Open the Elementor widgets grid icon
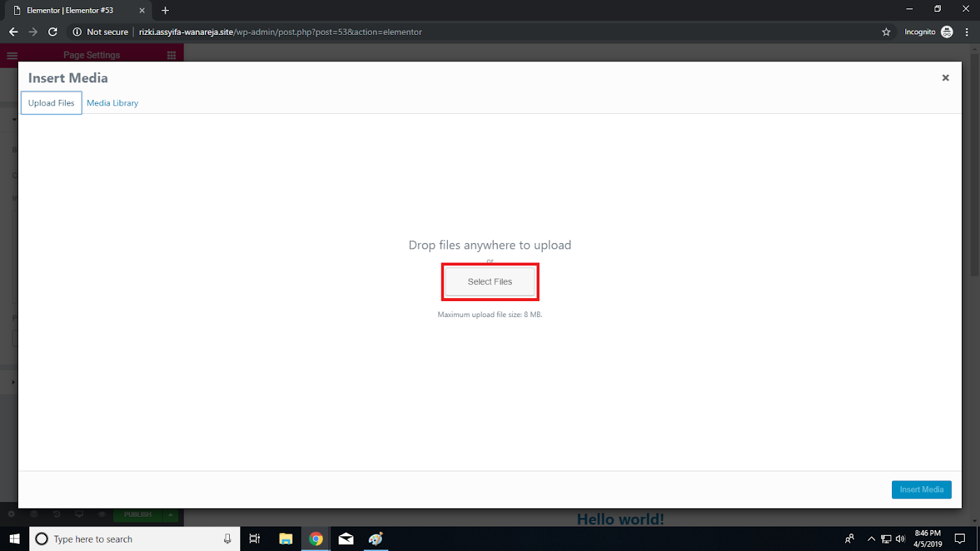980x551 pixels. point(171,55)
